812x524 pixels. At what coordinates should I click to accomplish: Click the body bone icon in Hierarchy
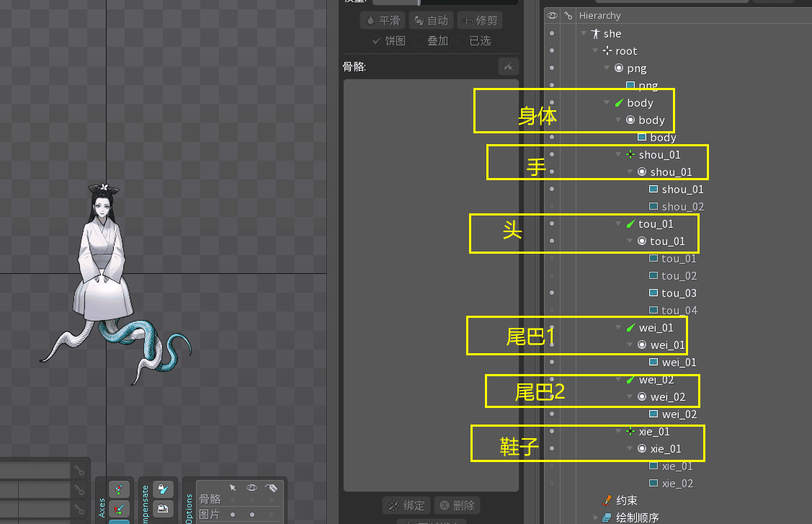click(x=618, y=103)
